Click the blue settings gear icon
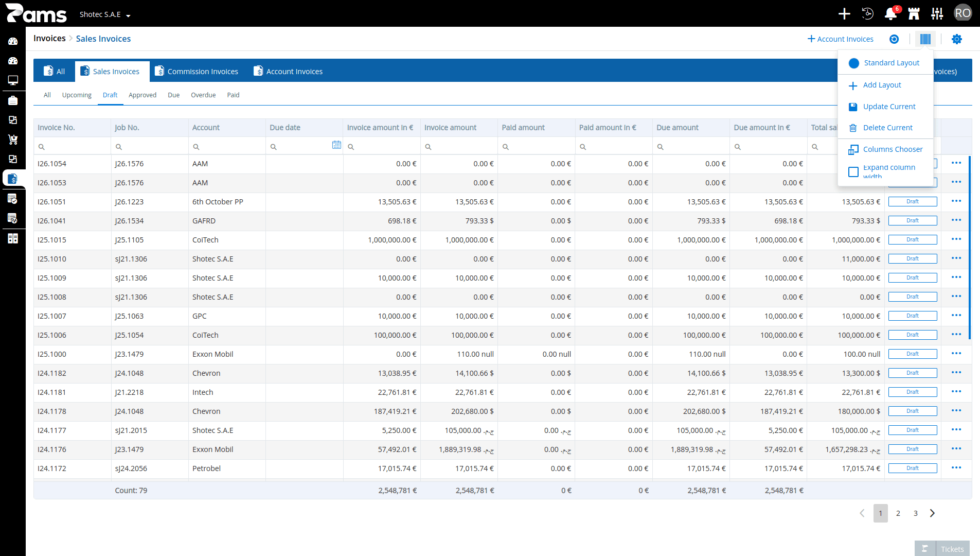 click(956, 39)
